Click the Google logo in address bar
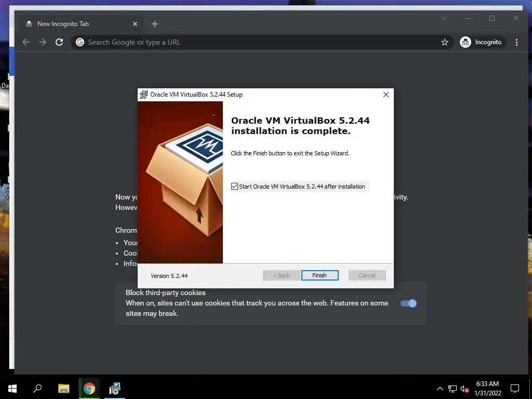 (x=80, y=42)
